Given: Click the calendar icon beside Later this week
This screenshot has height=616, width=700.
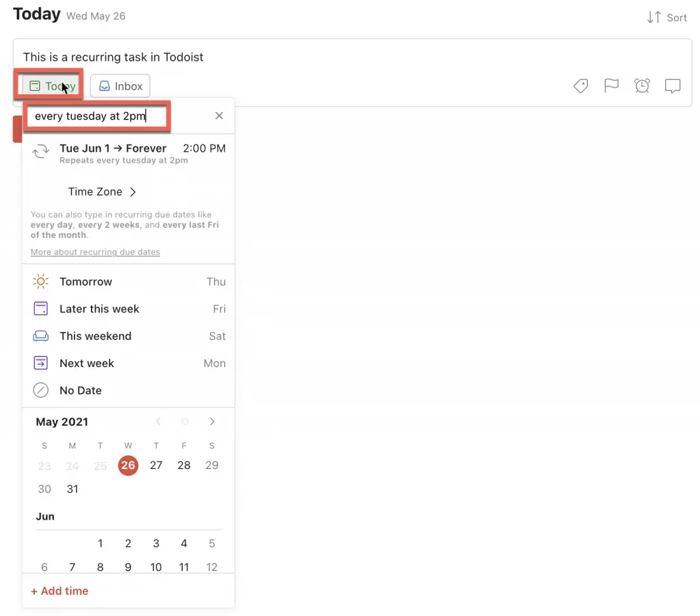Looking at the screenshot, I should point(40,308).
